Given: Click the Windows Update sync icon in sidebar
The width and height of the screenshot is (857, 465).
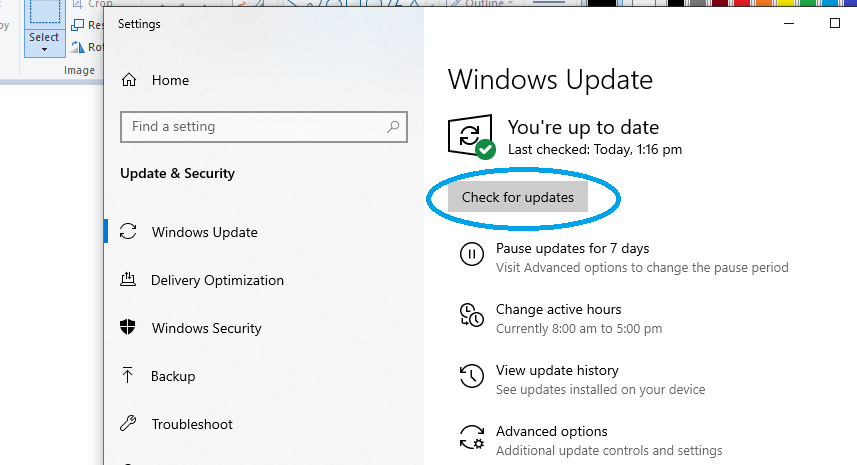Looking at the screenshot, I should (128, 232).
